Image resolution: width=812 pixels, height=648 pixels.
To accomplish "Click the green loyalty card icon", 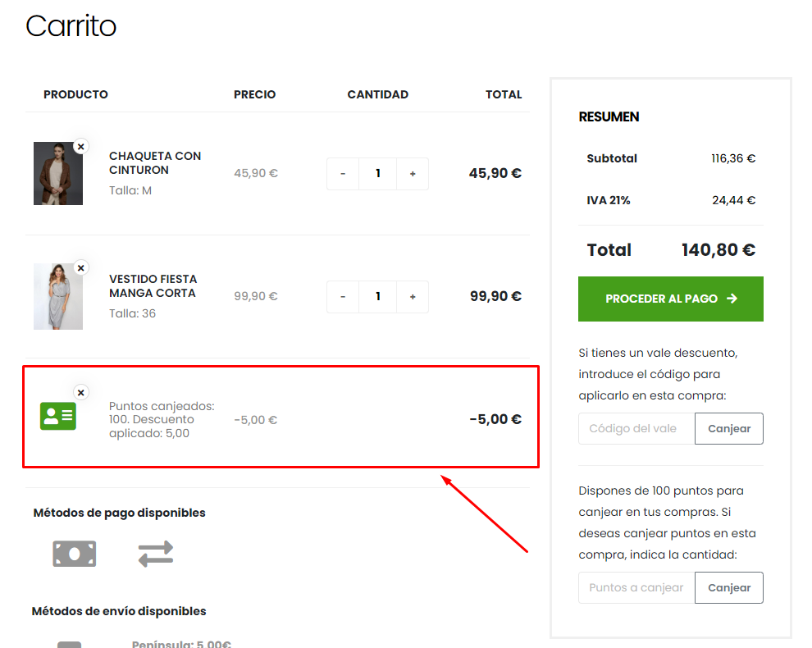I will pos(57,416).
